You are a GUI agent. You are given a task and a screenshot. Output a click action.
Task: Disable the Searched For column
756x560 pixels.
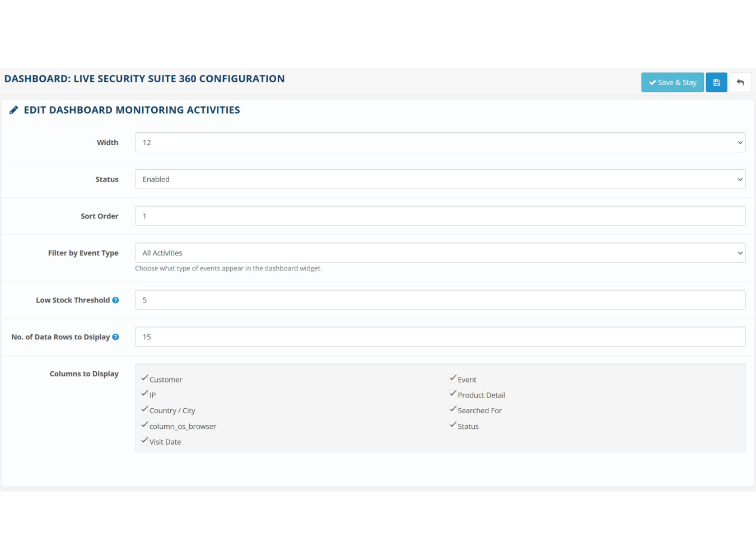(452, 410)
